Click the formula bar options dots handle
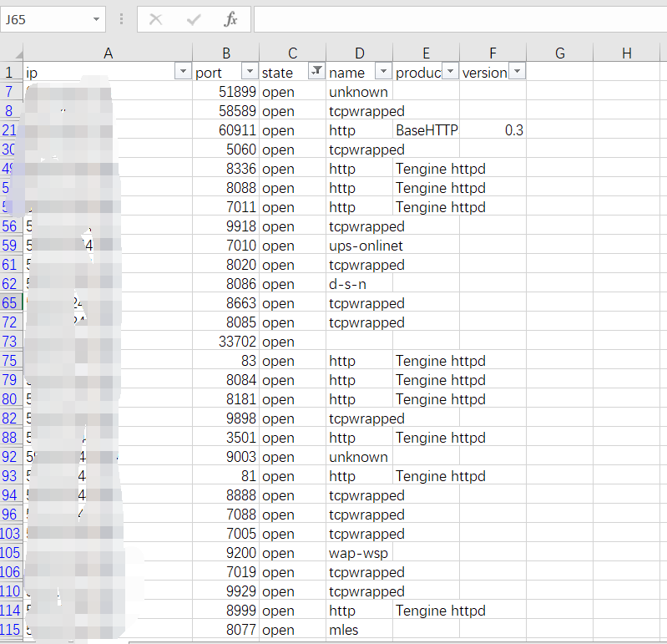667x644 pixels. pyautogui.click(x=121, y=19)
